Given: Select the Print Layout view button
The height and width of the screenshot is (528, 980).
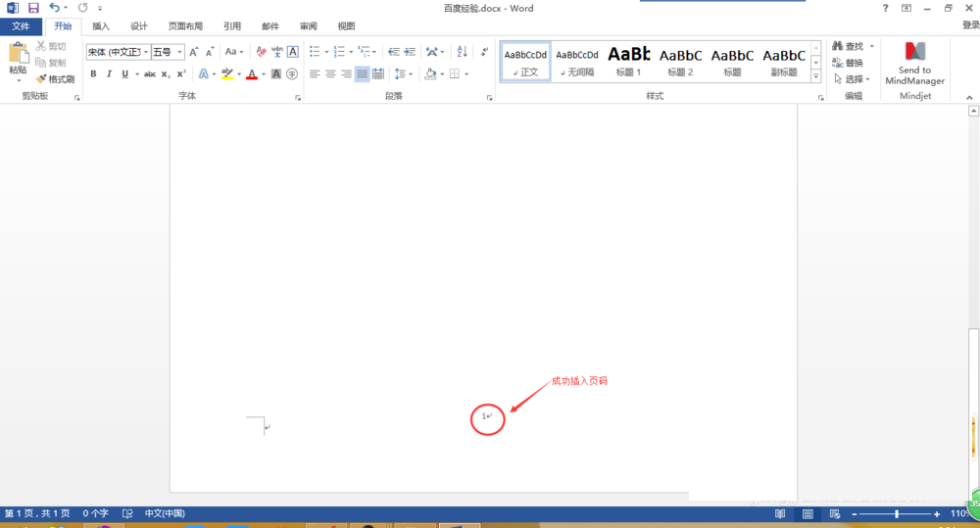Looking at the screenshot, I should [808, 513].
